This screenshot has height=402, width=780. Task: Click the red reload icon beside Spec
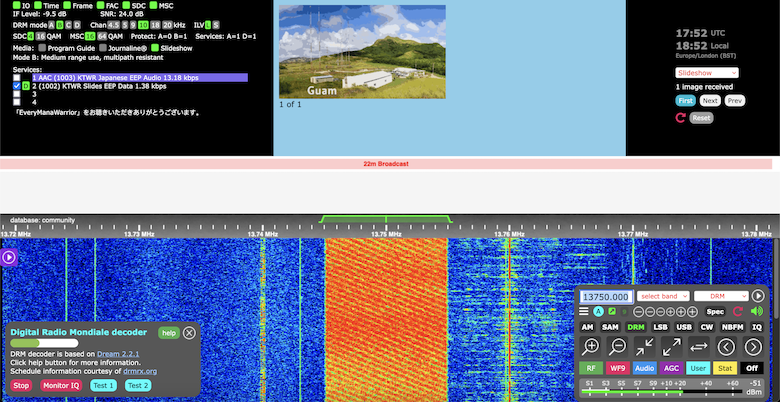[738, 312]
